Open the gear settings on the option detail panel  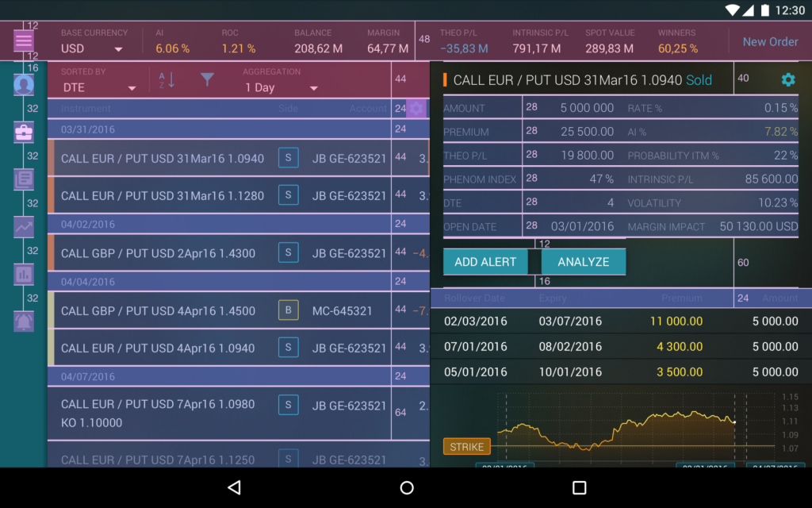787,80
